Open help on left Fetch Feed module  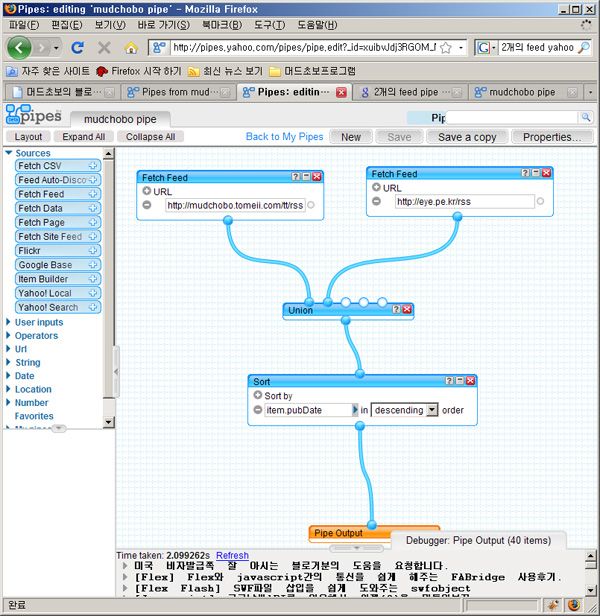tap(296, 177)
